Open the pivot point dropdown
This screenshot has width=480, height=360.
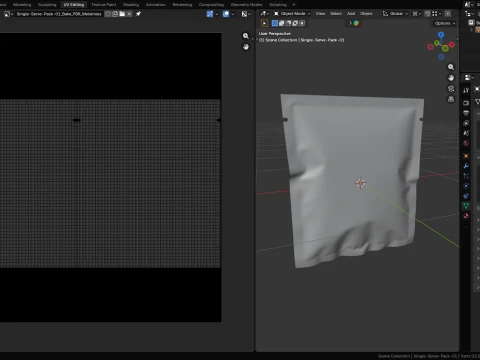click(416, 14)
